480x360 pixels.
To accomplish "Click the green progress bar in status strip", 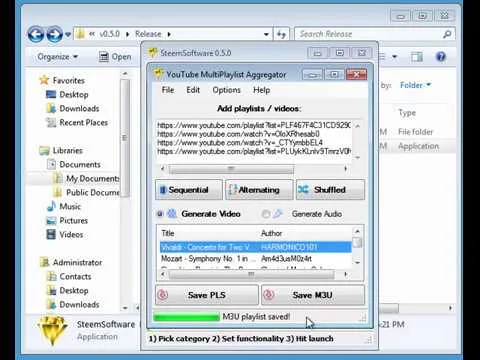I will pos(186,317).
